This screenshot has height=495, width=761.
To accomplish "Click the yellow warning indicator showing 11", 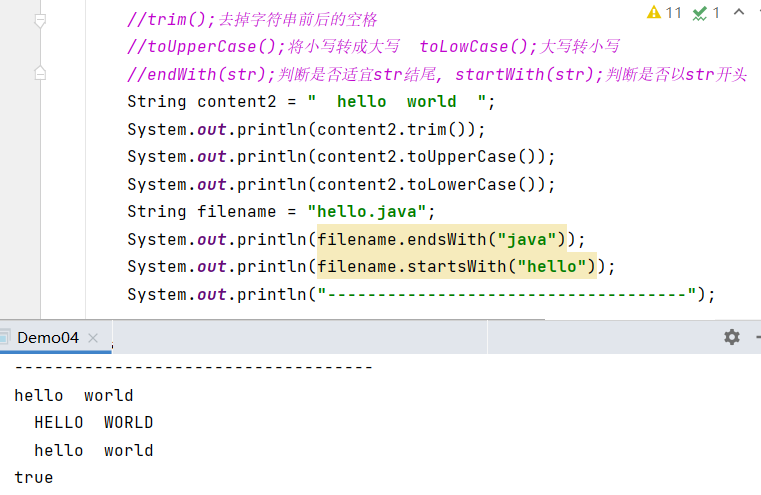I will point(664,13).
